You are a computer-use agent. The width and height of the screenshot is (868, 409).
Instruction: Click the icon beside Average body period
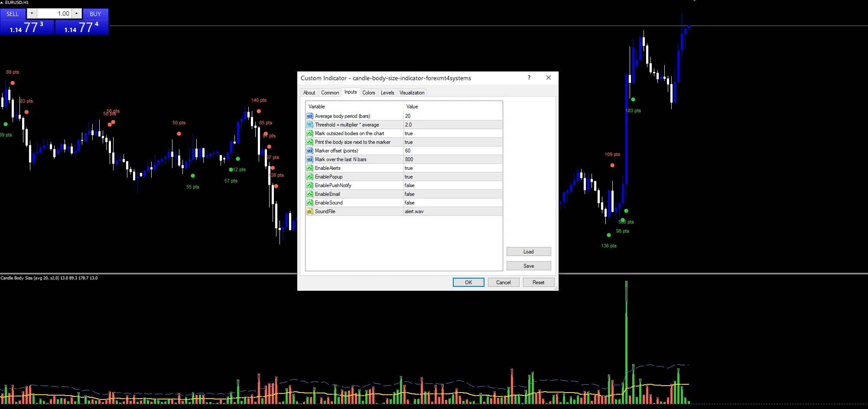(309, 116)
